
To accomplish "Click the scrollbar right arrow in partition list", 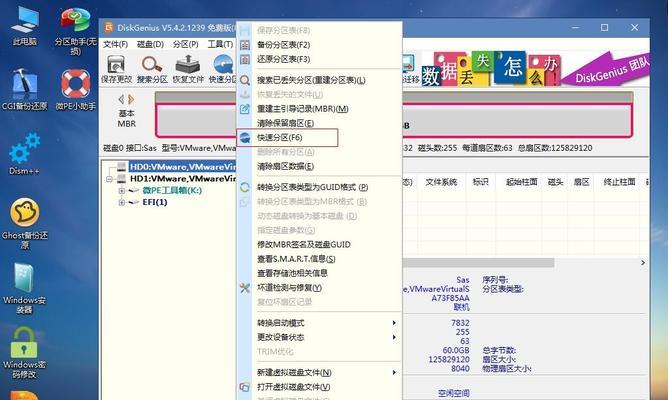I will 643,263.
